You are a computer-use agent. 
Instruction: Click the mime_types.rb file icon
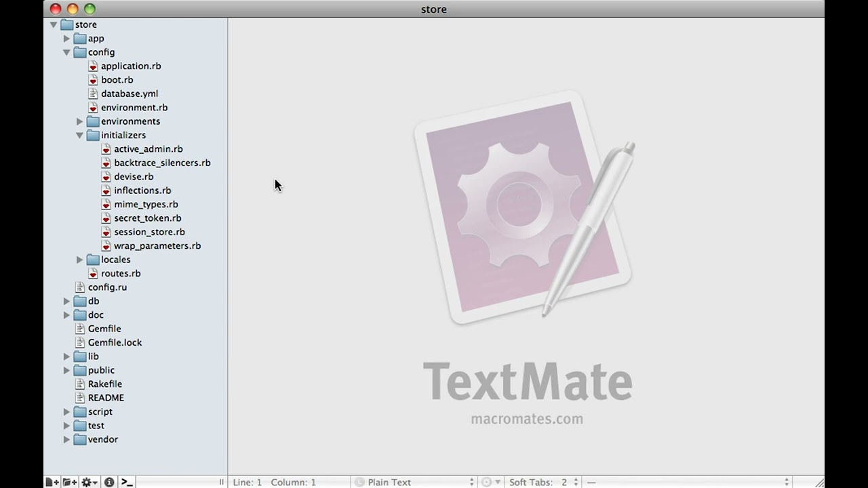point(106,204)
